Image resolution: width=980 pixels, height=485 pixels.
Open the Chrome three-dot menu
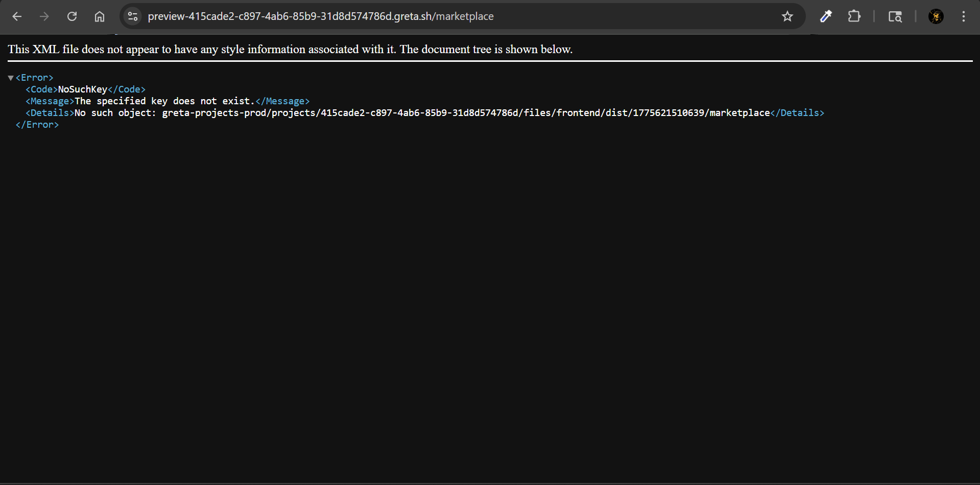(x=963, y=16)
